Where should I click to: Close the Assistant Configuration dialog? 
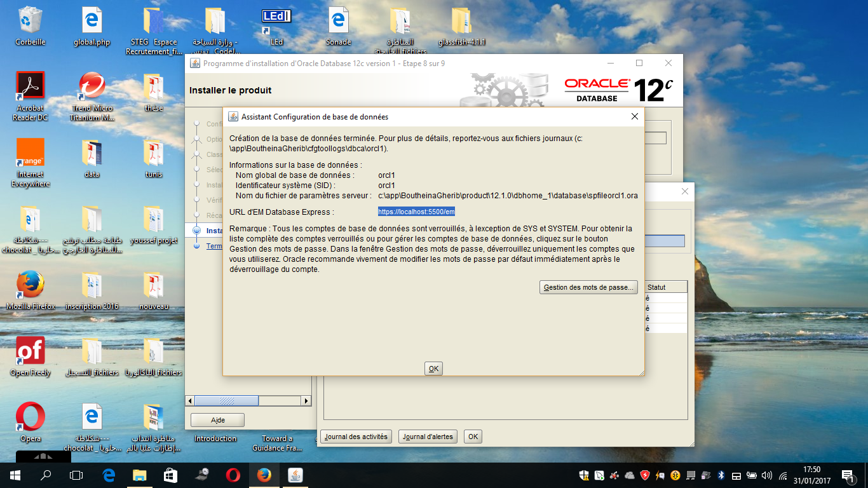point(634,116)
